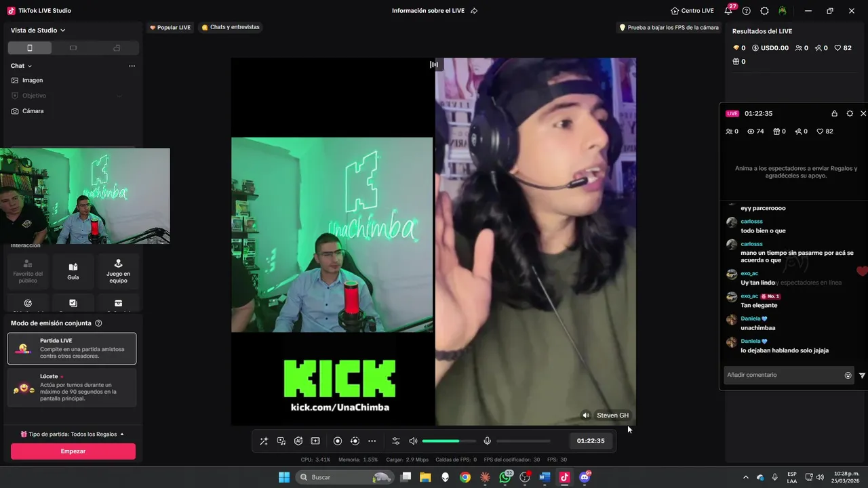Open Windows Start menu
This screenshot has width=868, height=488.
(284, 477)
